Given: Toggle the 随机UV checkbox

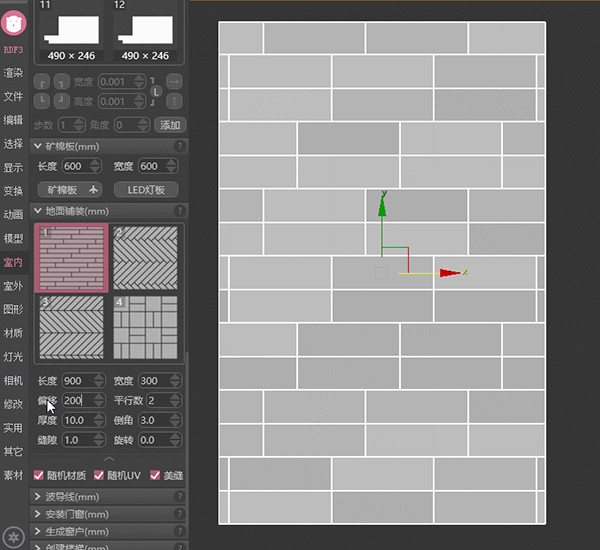Looking at the screenshot, I should click(98, 475).
